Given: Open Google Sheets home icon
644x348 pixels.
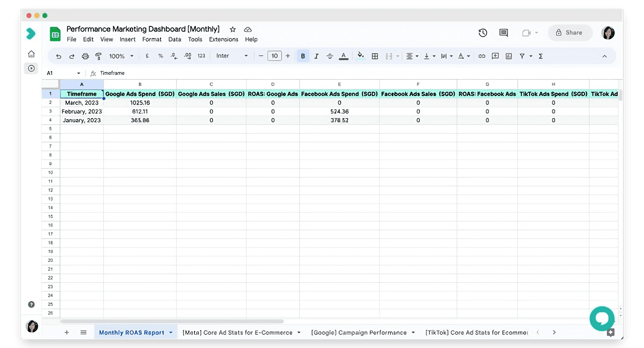Looking at the screenshot, I should click(55, 34).
